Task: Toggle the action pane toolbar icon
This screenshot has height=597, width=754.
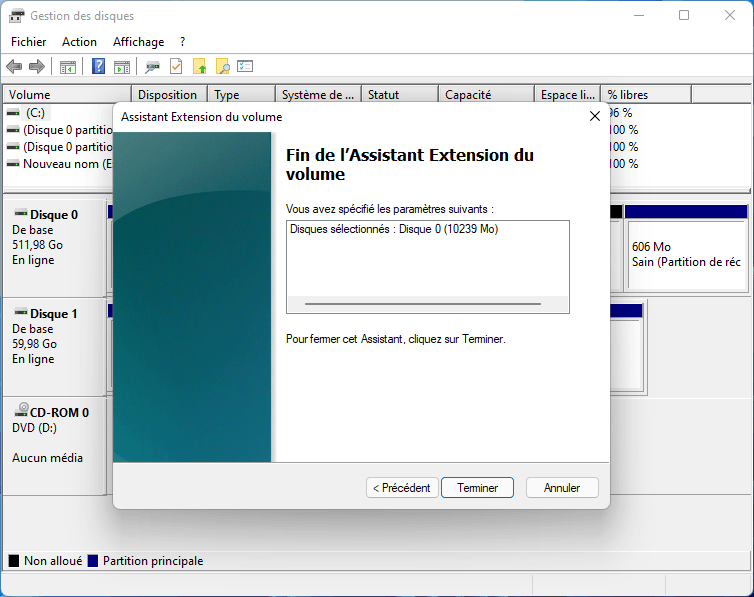Action: pyautogui.click(x=122, y=67)
